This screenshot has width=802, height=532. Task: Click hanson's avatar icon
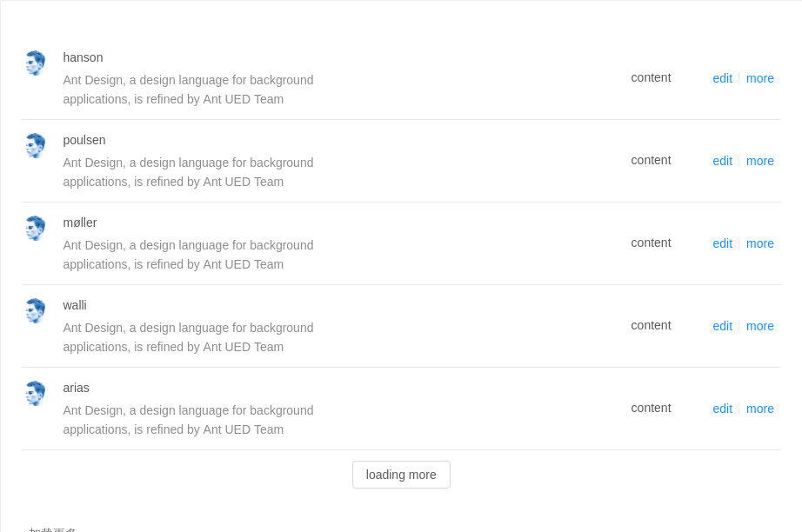(x=36, y=63)
